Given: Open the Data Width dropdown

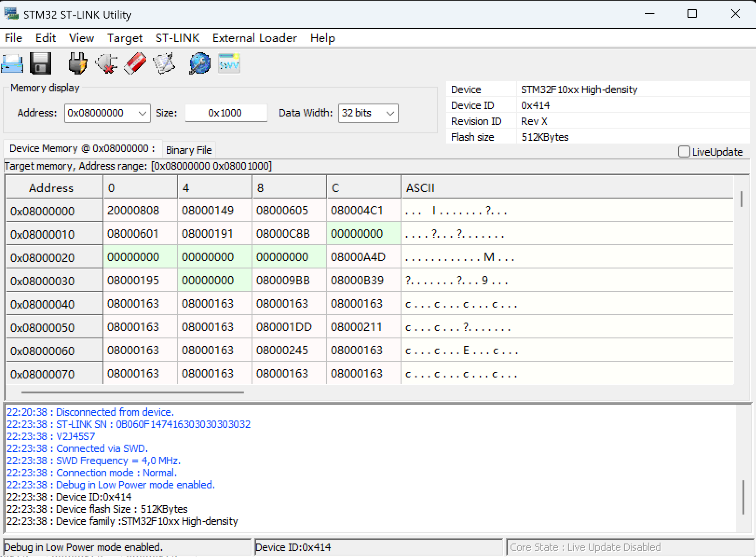Looking at the screenshot, I should click(390, 113).
